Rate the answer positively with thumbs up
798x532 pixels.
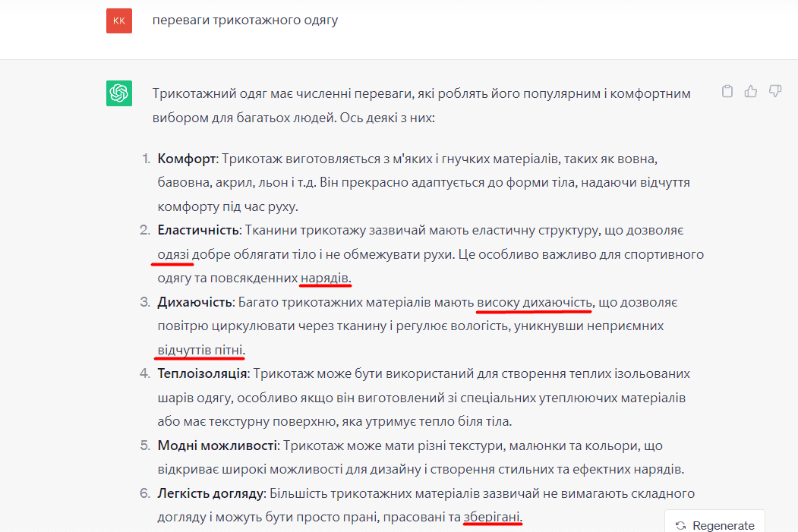[750, 90]
